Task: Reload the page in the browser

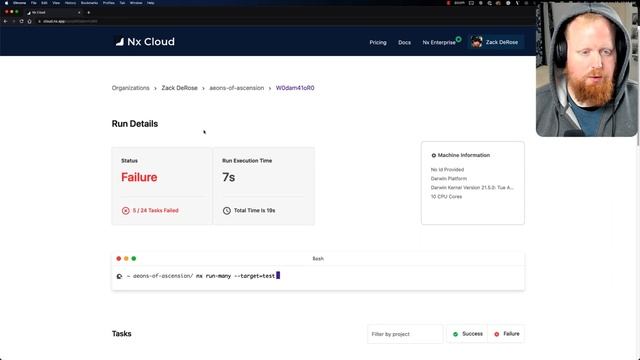Action: coord(21,21)
